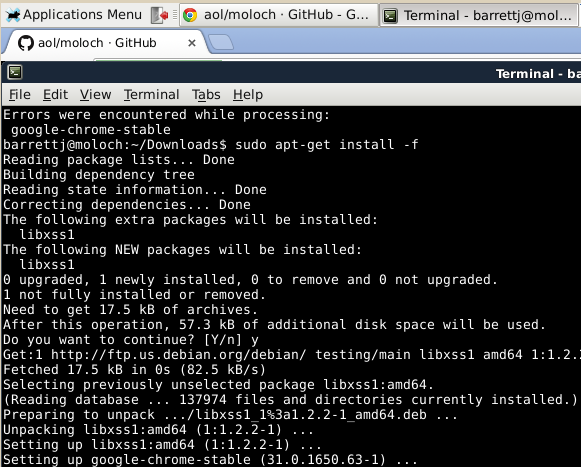Click 'Preparing to unpack' libxss1 deb line

click(x=230, y=415)
